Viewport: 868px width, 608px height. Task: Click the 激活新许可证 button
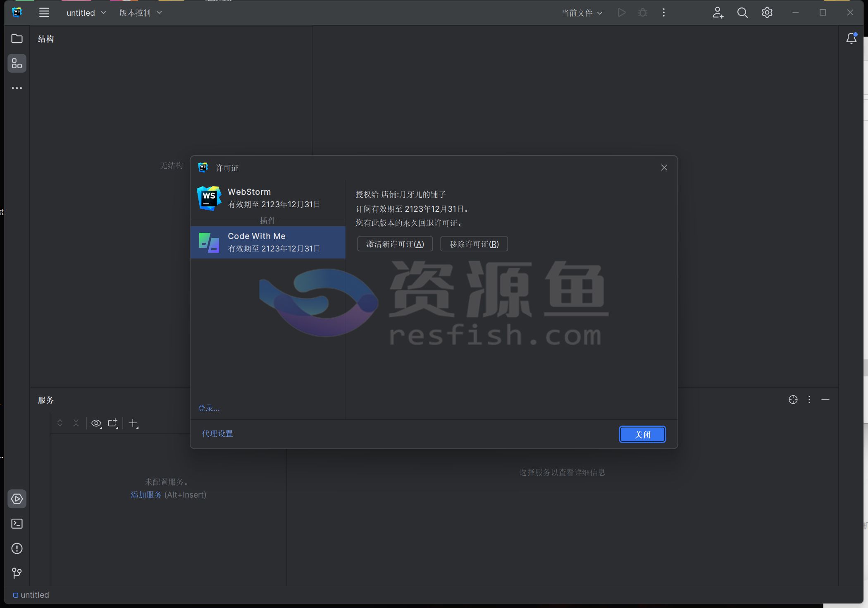coord(393,244)
